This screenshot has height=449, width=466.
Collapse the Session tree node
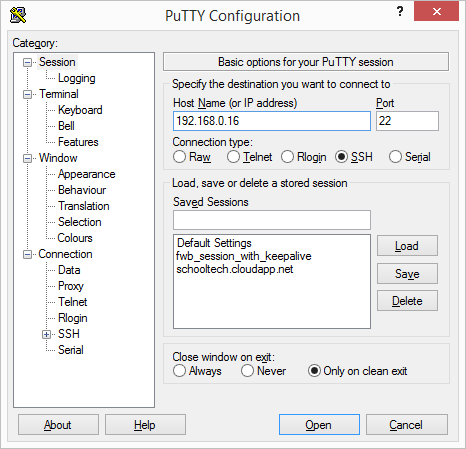click(x=27, y=62)
